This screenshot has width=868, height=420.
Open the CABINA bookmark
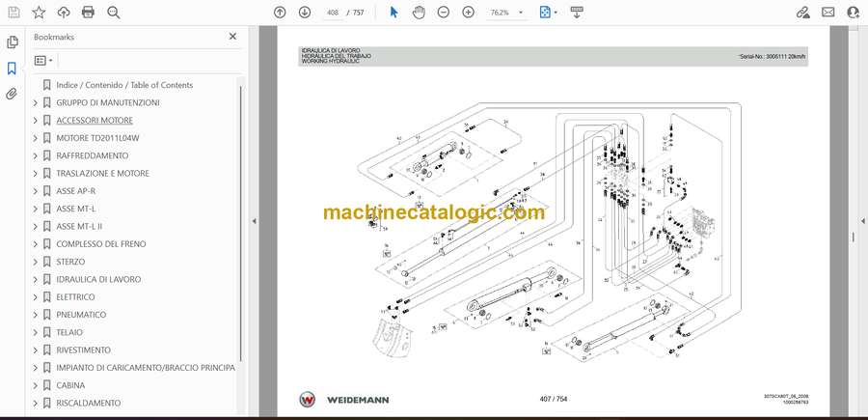pos(70,385)
